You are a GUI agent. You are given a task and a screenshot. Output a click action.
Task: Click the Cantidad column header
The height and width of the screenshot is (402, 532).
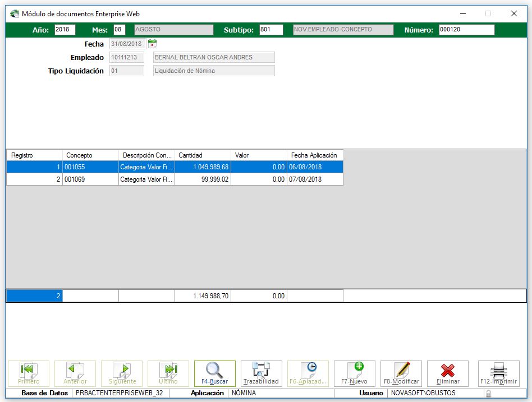tap(203, 155)
